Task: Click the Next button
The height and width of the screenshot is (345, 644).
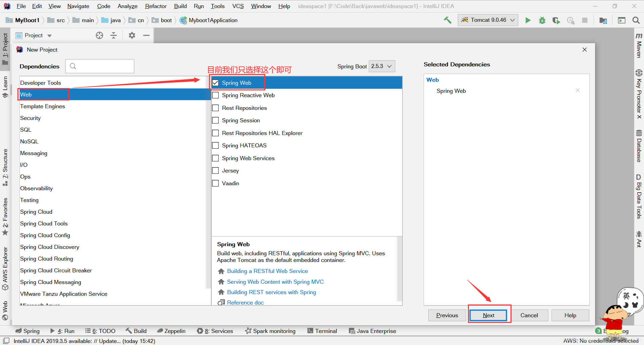Action: 488,315
